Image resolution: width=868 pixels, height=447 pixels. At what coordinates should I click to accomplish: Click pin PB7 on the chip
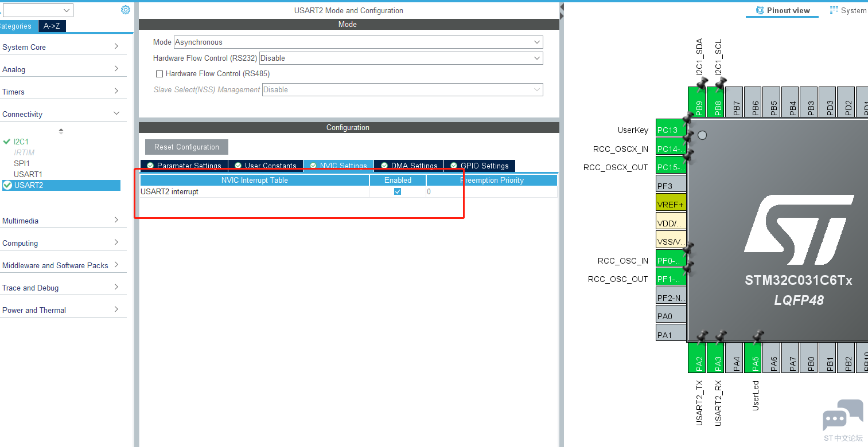tap(734, 103)
